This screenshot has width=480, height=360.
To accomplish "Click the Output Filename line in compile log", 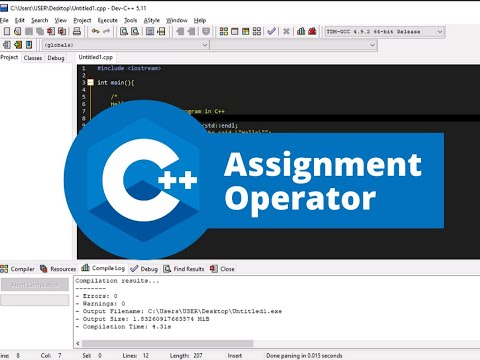I will tap(179, 311).
